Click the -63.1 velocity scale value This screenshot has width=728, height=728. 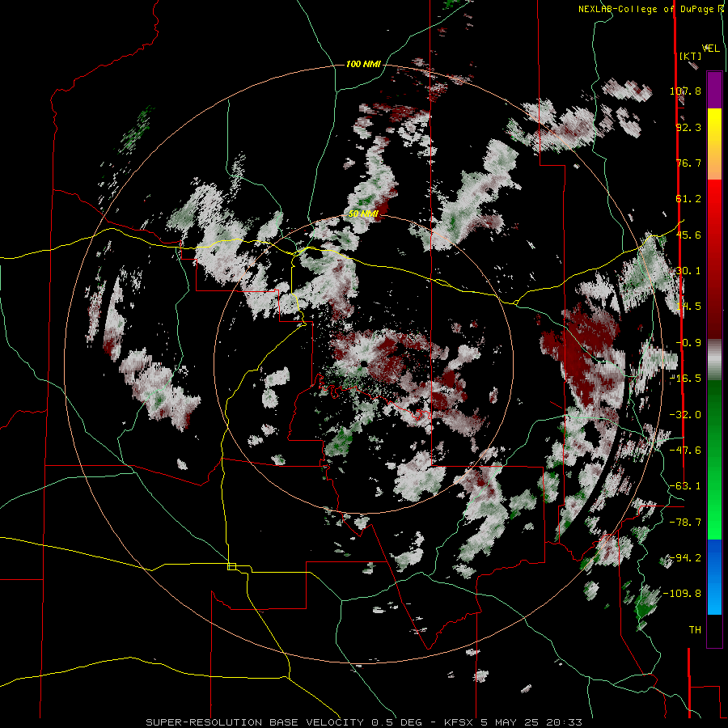point(685,486)
